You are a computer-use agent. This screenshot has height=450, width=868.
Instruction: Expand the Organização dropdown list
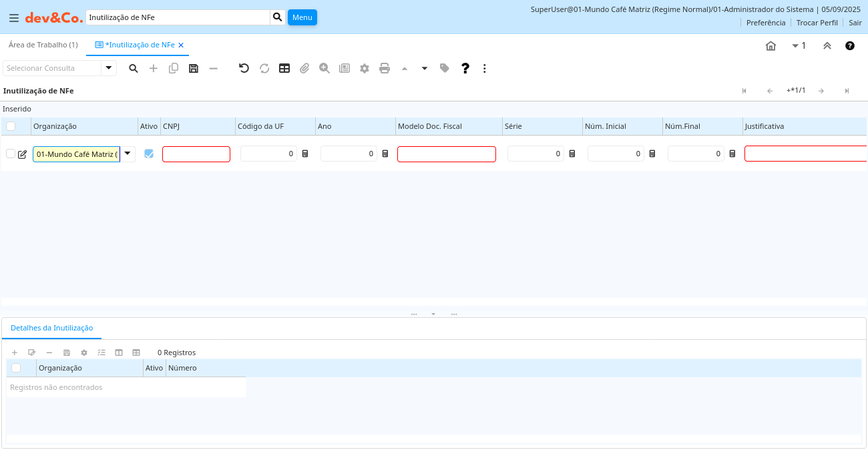128,154
